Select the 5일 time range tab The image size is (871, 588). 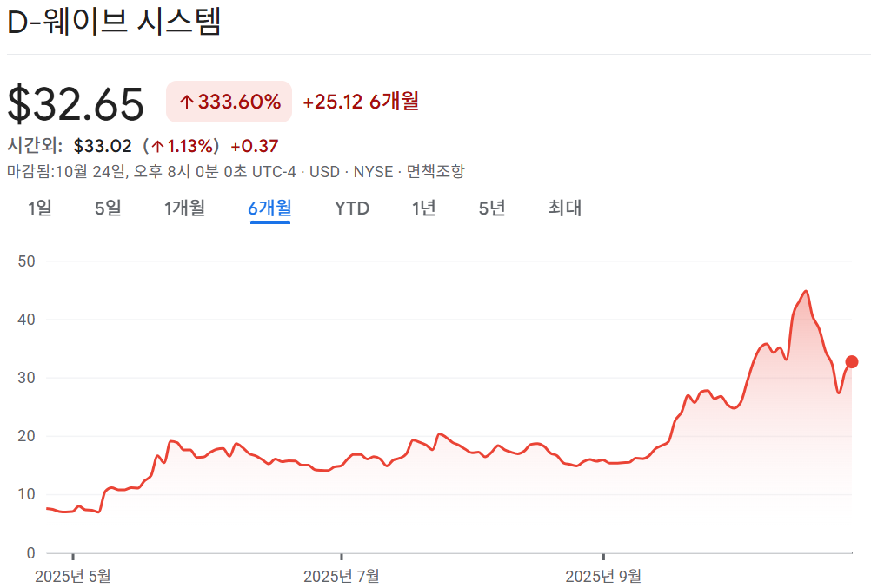click(x=106, y=208)
